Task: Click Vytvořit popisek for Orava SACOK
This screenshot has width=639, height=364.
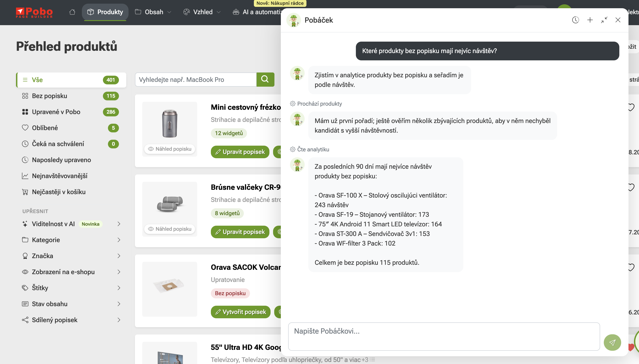Action: (x=241, y=312)
